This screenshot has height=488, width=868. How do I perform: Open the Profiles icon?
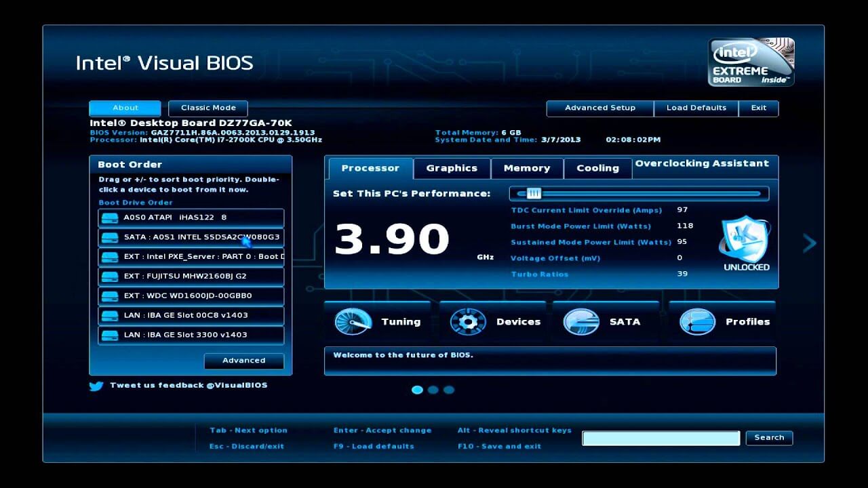point(698,322)
